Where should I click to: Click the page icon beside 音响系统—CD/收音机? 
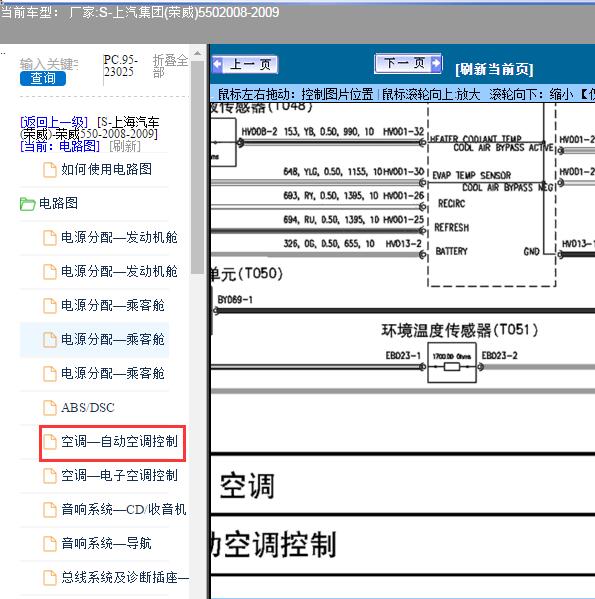coord(50,510)
